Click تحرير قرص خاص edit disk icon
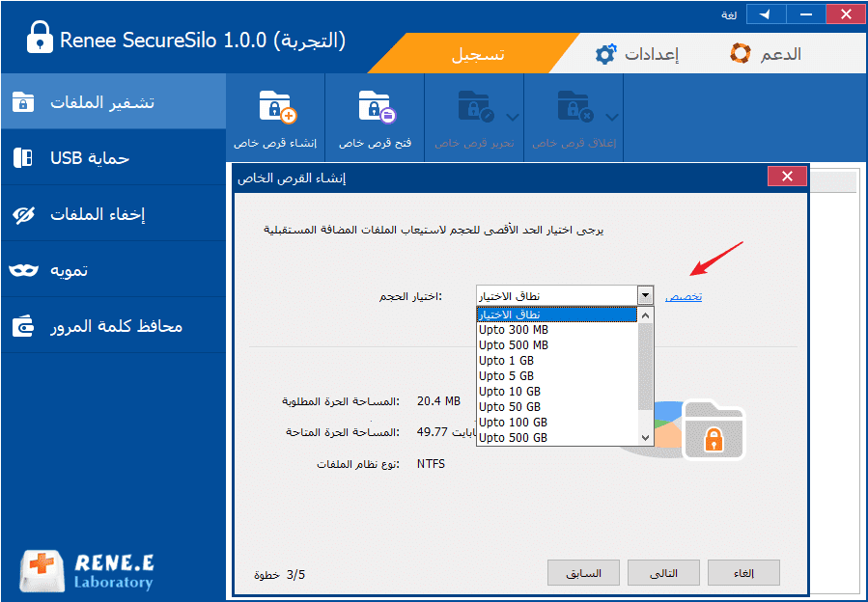 [476, 107]
